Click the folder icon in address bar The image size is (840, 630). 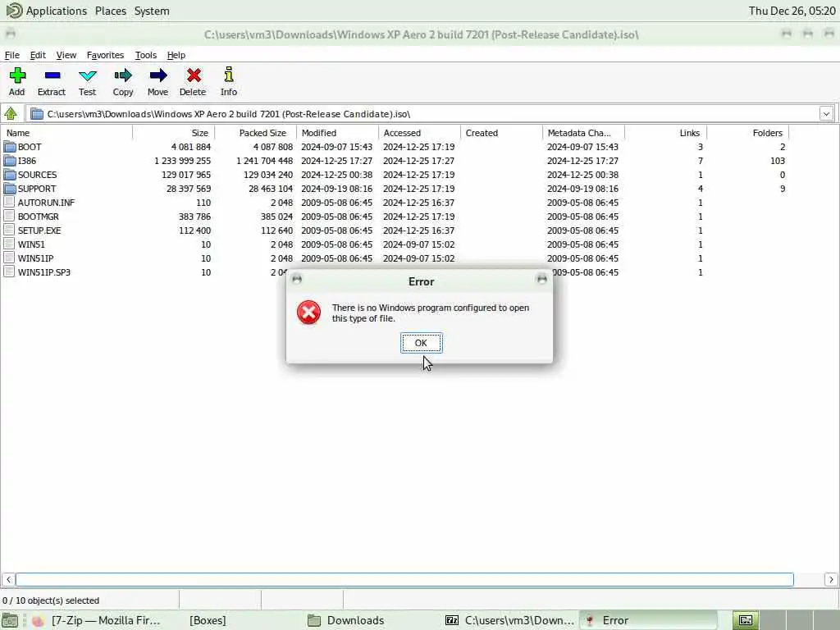(x=36, y=113)
